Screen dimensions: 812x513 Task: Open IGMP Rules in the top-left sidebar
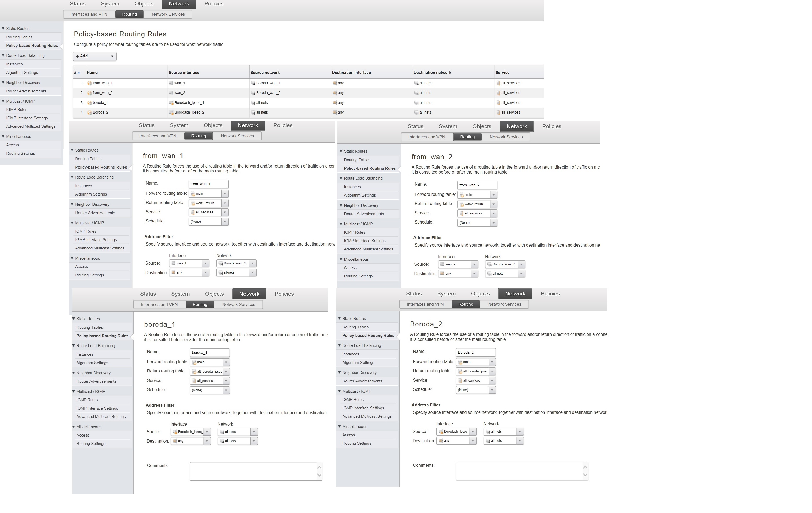16,109
